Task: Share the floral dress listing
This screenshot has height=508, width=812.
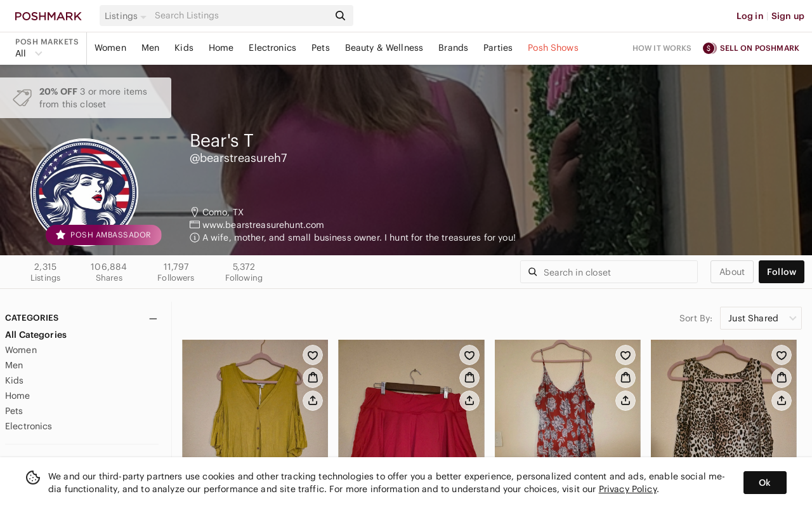Action: coord(625,401)
